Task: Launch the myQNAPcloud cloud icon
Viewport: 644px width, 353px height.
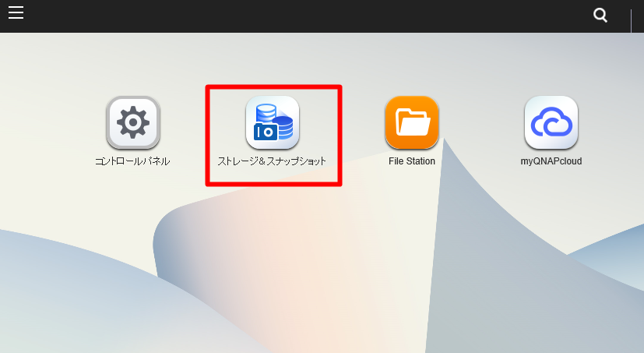Action: [x=551, y=122]
